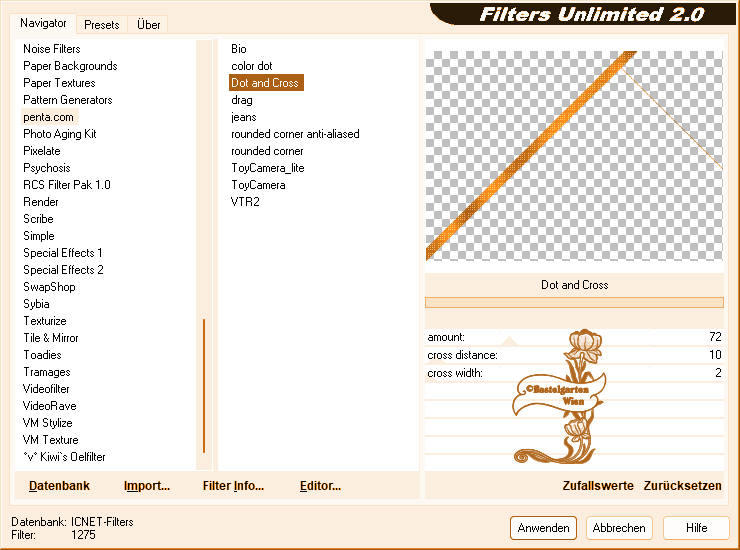The image size is (740, 550).
Task: Select Texturize category
Action: [45, 321]
